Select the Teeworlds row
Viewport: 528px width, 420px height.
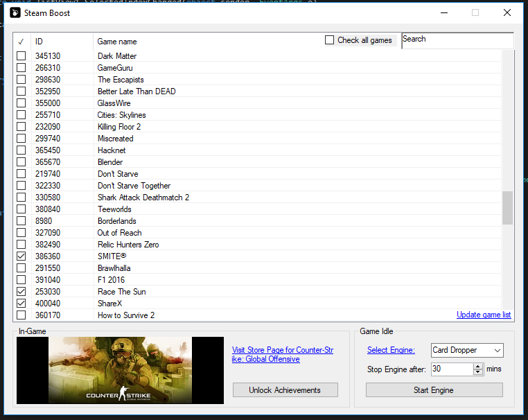pos(258,209)
